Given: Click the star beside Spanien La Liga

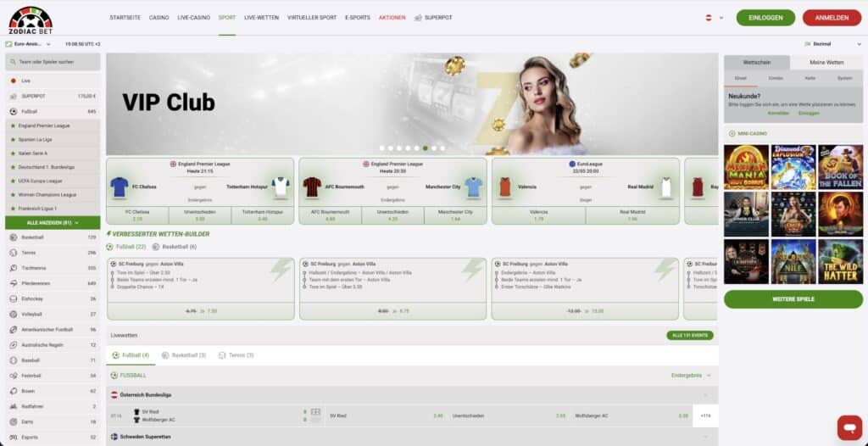Looking at the screenshot, I should click(14, 140).
